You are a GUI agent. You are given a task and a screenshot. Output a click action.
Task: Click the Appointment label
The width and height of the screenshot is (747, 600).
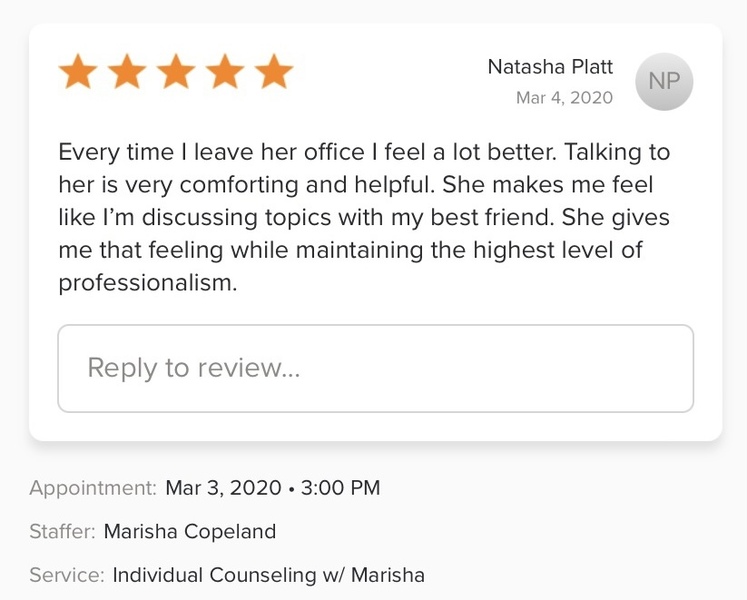(93, 488)
